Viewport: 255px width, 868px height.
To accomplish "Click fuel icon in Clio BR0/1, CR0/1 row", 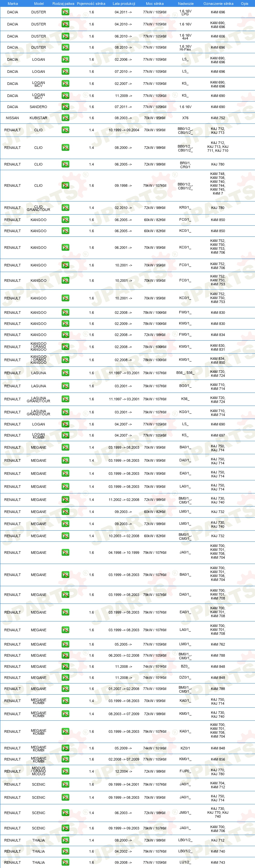I will pos(65,165).
